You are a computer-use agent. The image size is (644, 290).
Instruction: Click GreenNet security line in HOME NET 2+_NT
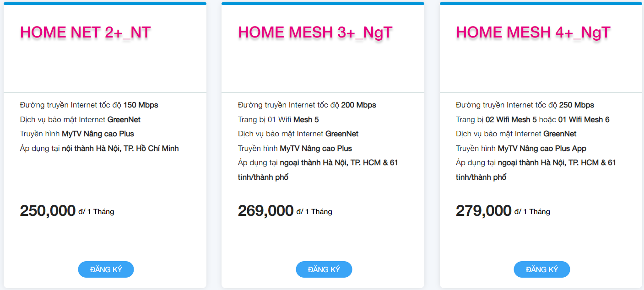click(x=80, y=119)
